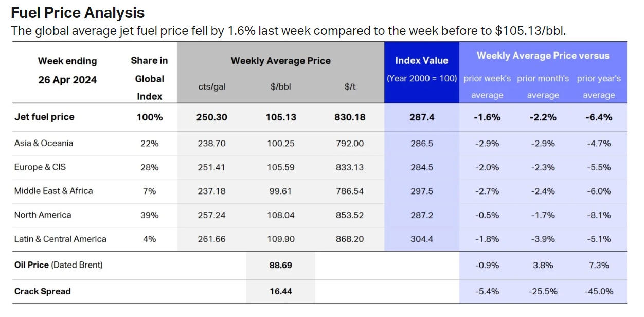Select the 88.69 oil price value
This screenshot has width=644, height=317.
pyautogui.click(x=281, y=265)
